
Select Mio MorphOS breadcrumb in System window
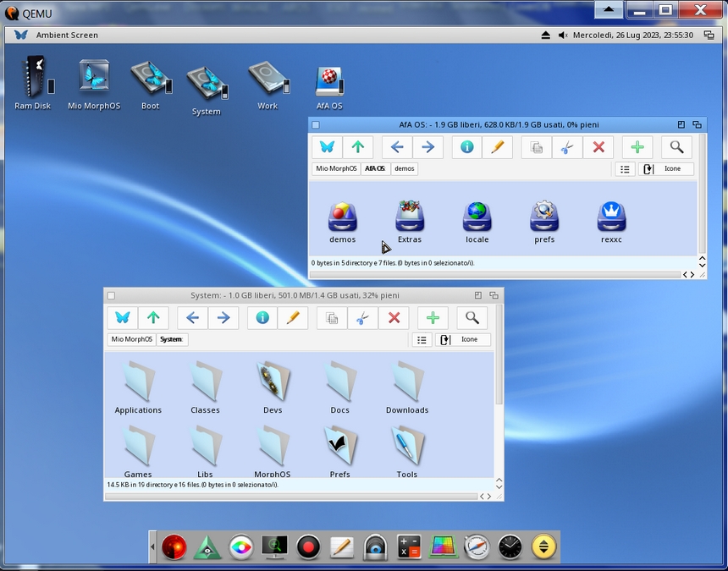pyautogui.click(x=131, y=340)
